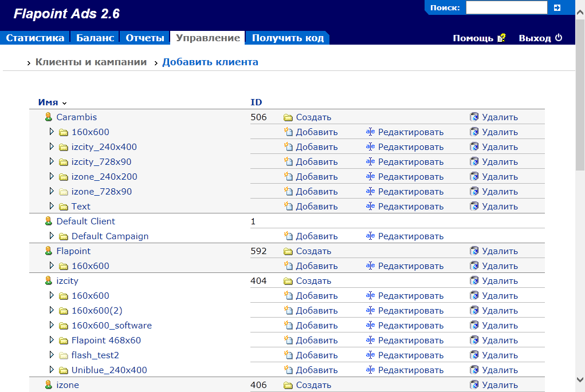This screenshot has width=585, height=392.
Task: Click the Создать folder icon for Flapoint
Action: pyautogui.click(x=288, y=252)
